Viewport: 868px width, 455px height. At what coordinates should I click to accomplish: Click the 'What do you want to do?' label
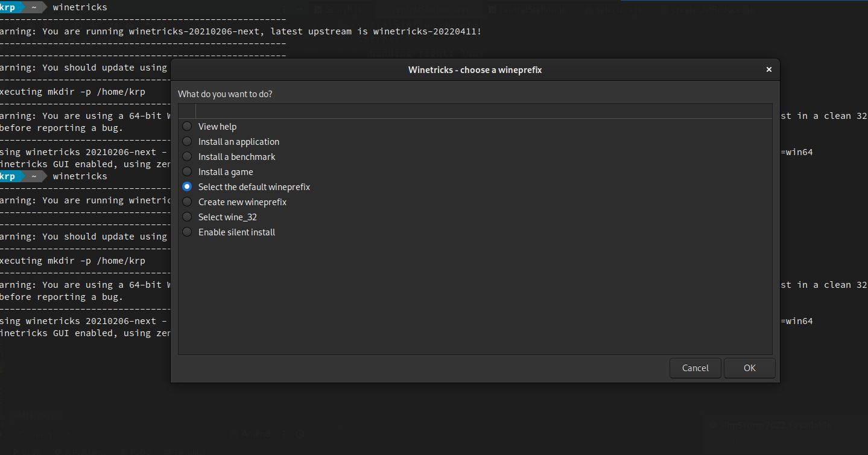pyautogui.click(x=225, y=94)
